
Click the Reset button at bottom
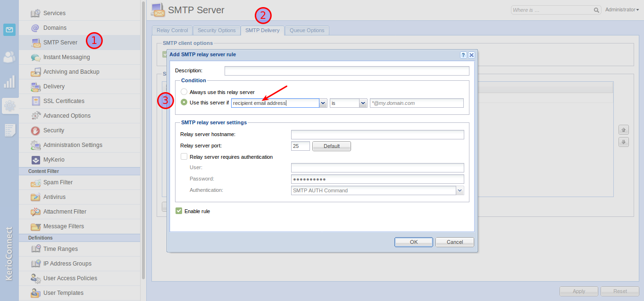coord(620,291)
